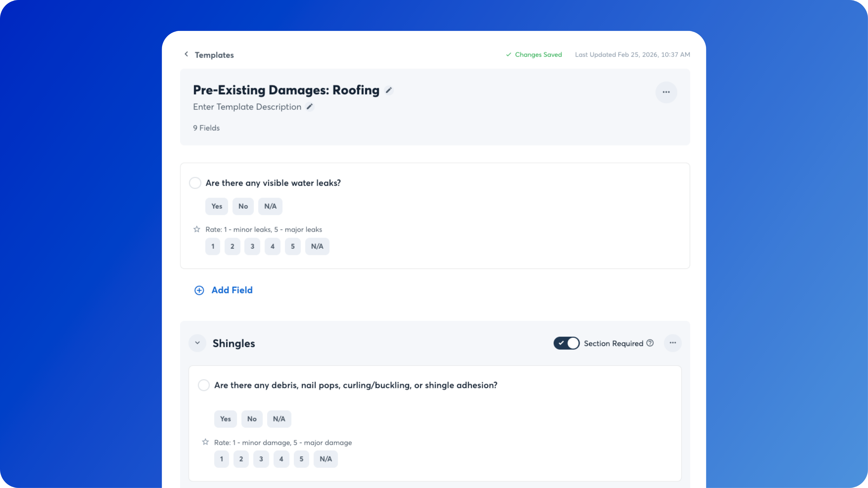Select radio circle for debris and nail pops question
This screenshot has height=488, width=868.
coord(204,385)
